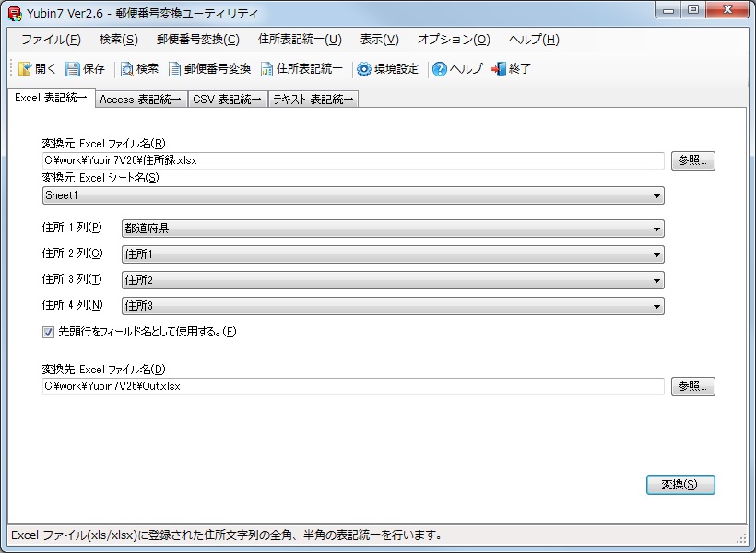Open the 表示(V) menu
The height and width of the screenshot is (553, 756).
tap(380, 40)
